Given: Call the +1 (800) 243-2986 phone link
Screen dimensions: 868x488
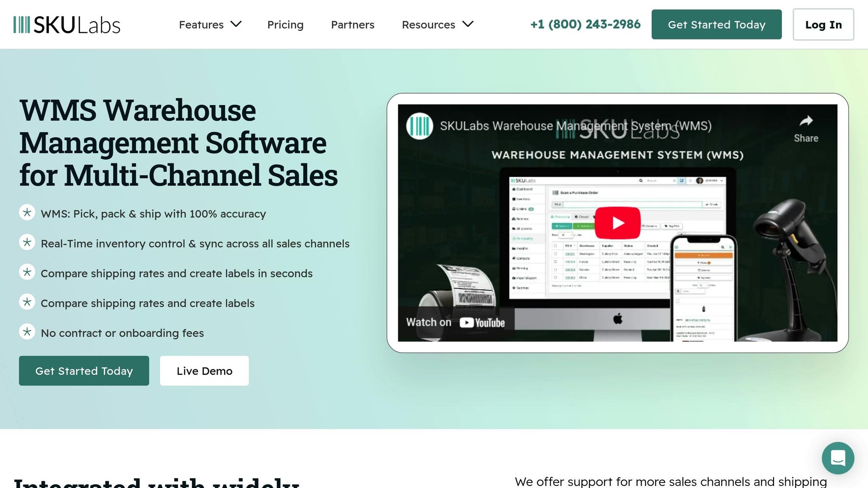Looking at the screenshot, I should (x=585, y=25).
